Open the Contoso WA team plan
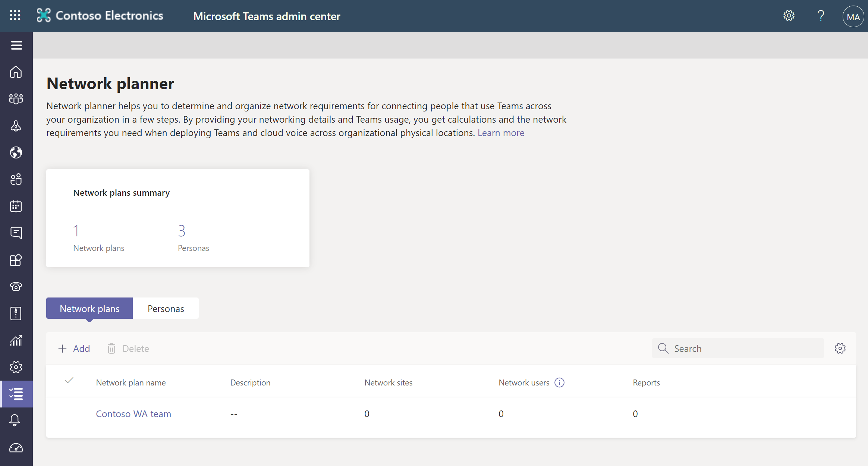Viewport: 868px width, 466px height. (x=133, y=414)
